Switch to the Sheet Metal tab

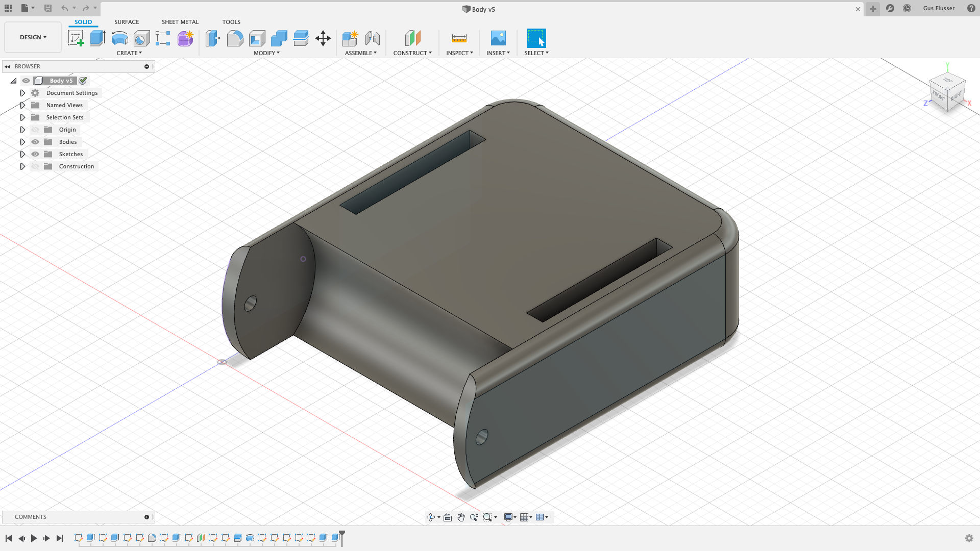[180, 21]
